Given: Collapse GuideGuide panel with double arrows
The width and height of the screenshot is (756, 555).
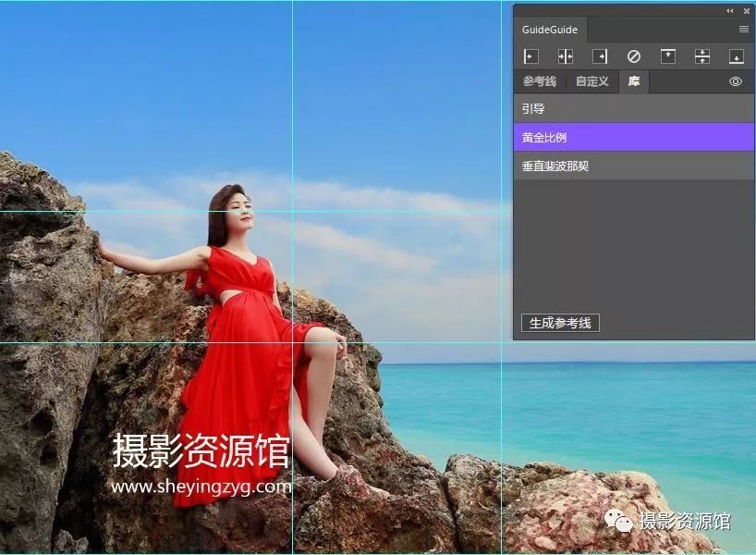Looking at the screenshot, I should point(730,10).
